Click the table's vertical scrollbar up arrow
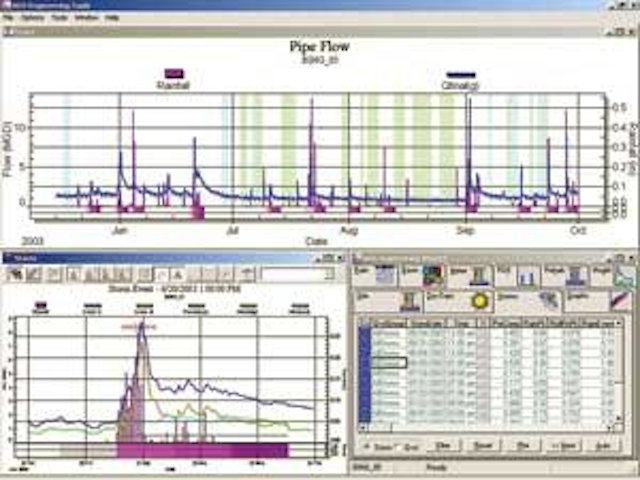This screenshot has width=640, height=480. pos(619,323)
